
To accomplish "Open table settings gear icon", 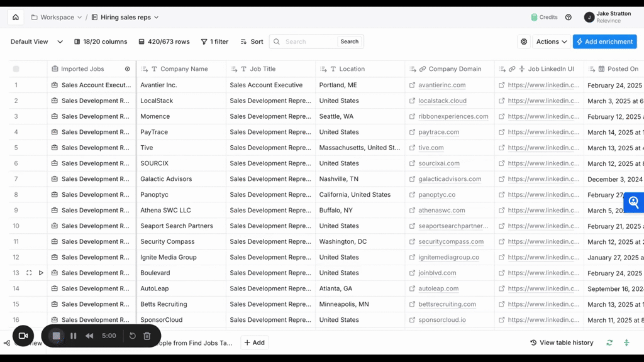I will pyautogui.click(x=524, y=41).
